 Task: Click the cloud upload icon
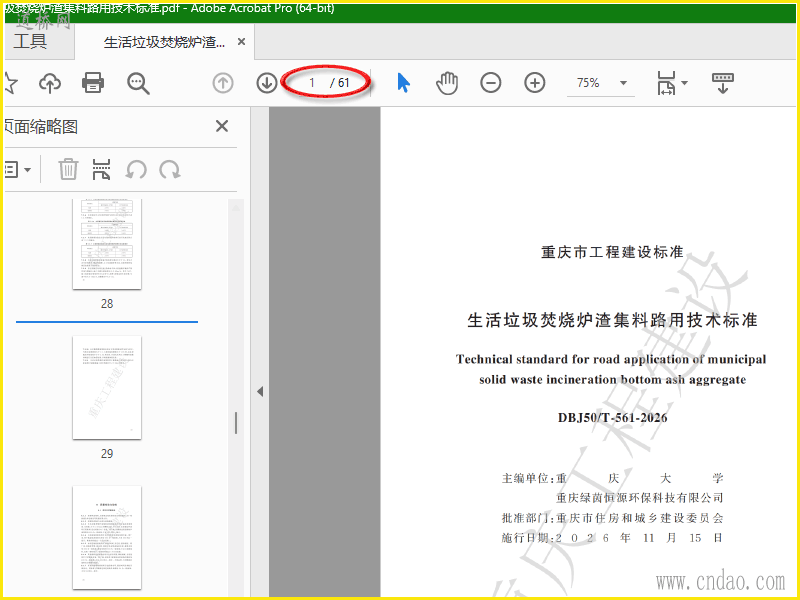pyautogui.click(x=50, y=83)
